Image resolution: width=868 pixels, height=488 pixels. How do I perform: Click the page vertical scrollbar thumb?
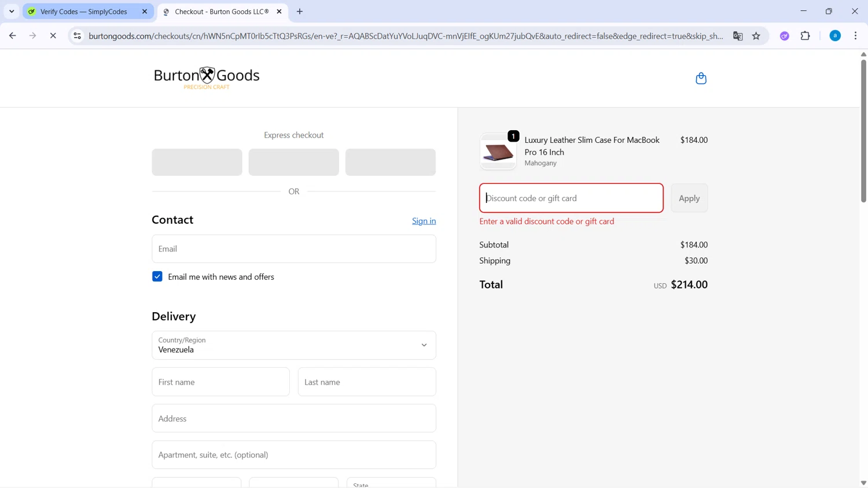pos(863,131)
